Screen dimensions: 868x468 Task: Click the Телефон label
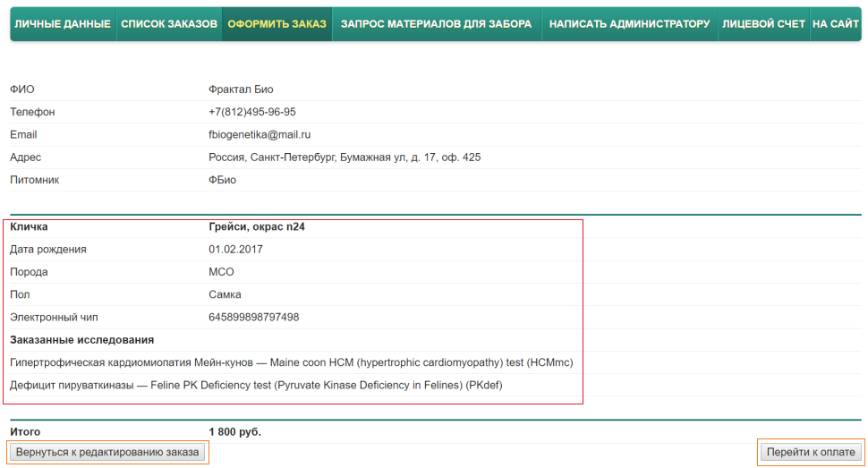pyautogui.click(x=32, y=112)
